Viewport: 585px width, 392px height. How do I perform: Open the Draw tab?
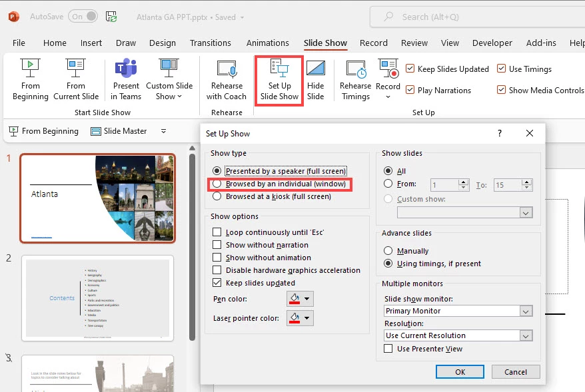click(x=126, y=43)
